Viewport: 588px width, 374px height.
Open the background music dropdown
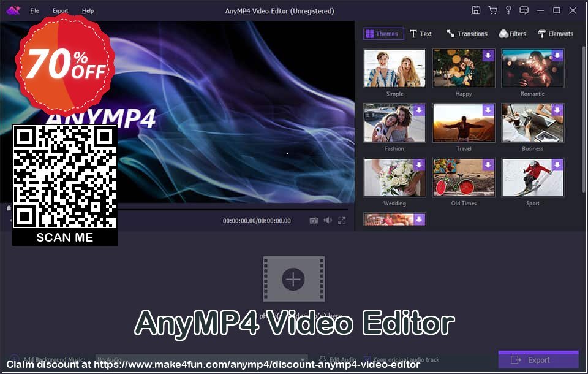[202, 360]
